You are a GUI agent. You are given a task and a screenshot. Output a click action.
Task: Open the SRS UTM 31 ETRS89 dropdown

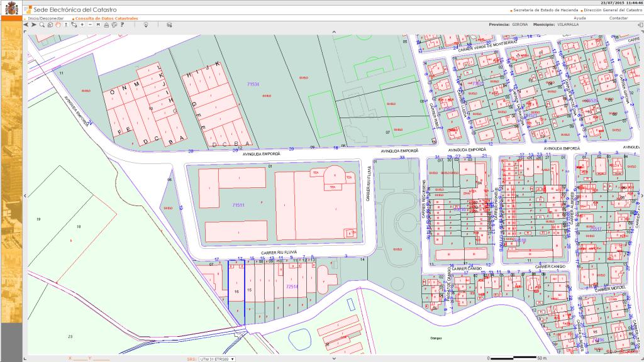point(216,359)
